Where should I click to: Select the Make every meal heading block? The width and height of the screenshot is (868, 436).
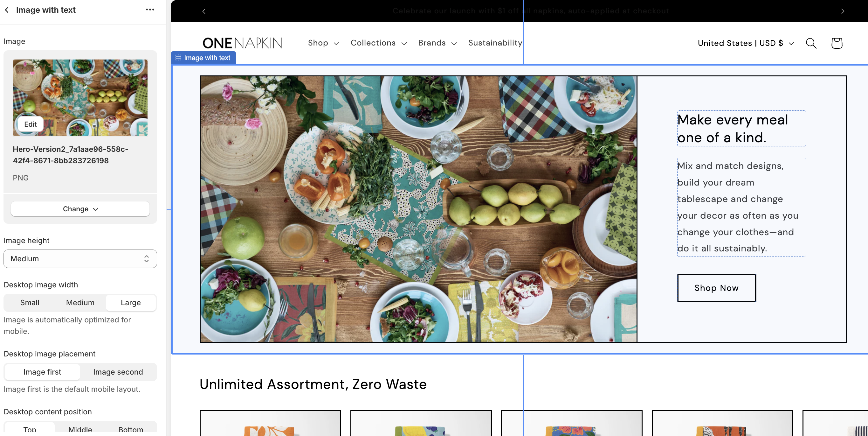coord(741,129)
